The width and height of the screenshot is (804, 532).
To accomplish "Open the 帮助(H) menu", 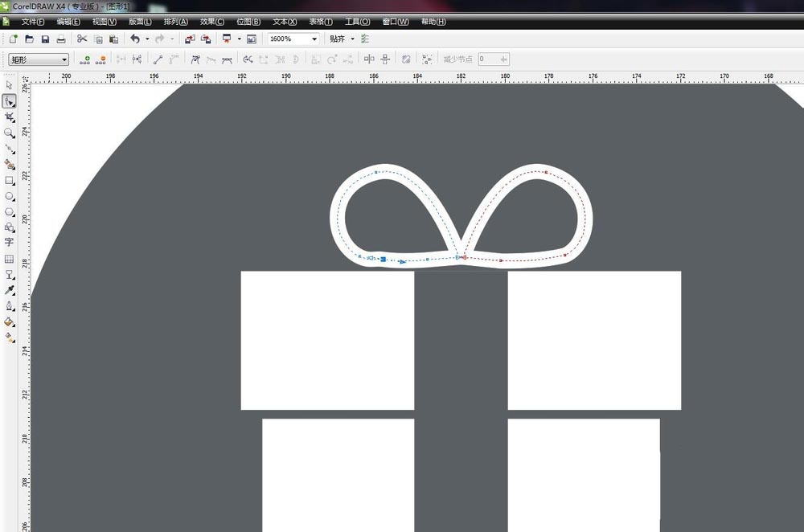I will (x=433, y=22).
